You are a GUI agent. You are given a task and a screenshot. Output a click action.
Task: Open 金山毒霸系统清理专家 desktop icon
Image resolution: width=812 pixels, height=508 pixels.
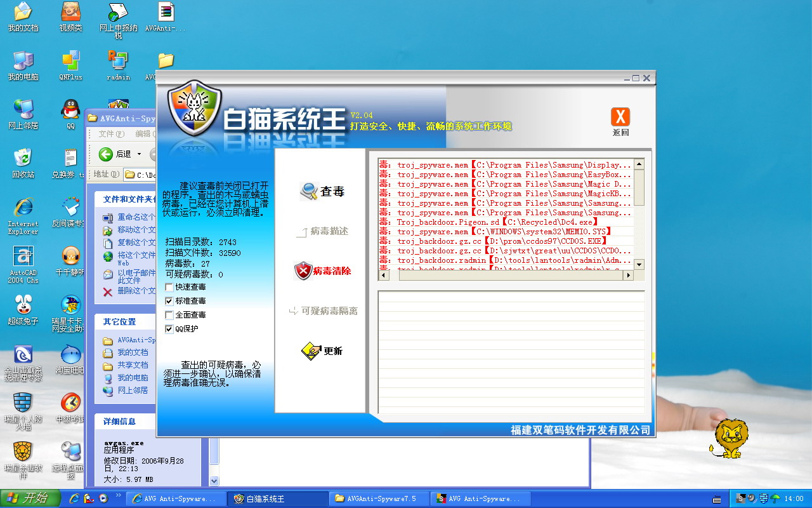click(23, 363)
